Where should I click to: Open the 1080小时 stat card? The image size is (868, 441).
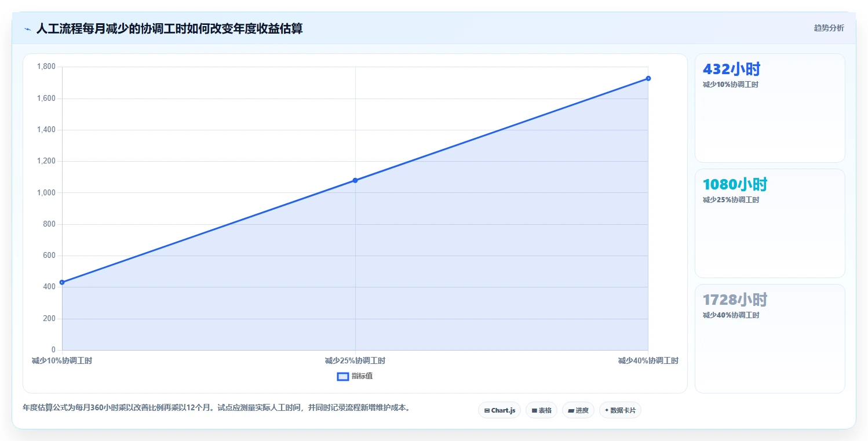[x=769, y=223]
